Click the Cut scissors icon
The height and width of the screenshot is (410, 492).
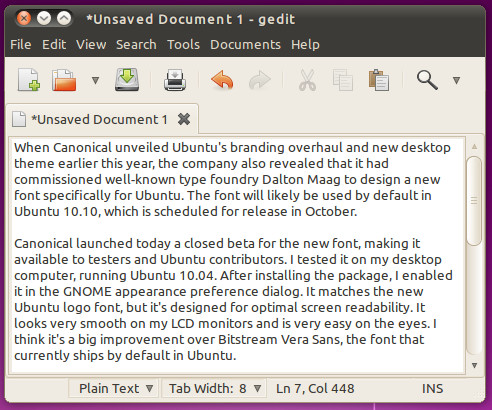307,80
